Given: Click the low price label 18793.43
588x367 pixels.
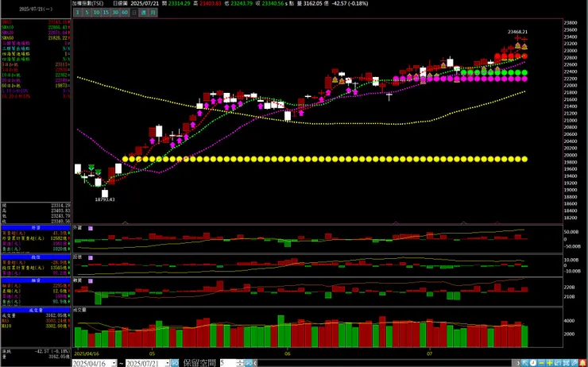Looking at the screenshot, I should [105, 199].
